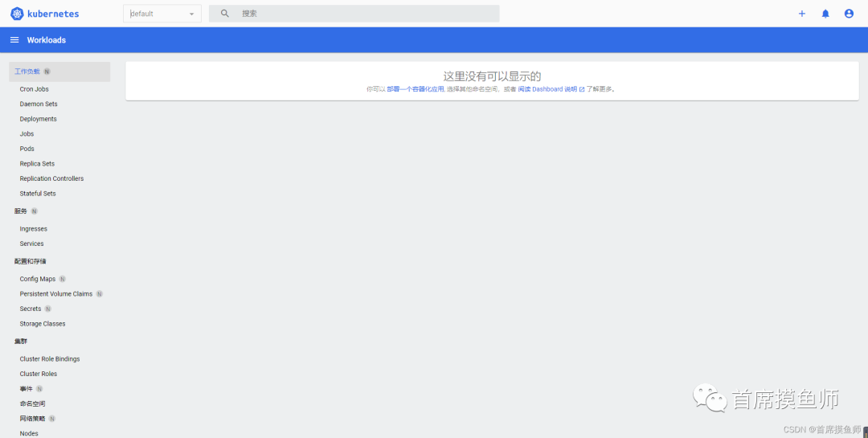
Task: Open the default namespace dropdown
Action: (162, 14)
